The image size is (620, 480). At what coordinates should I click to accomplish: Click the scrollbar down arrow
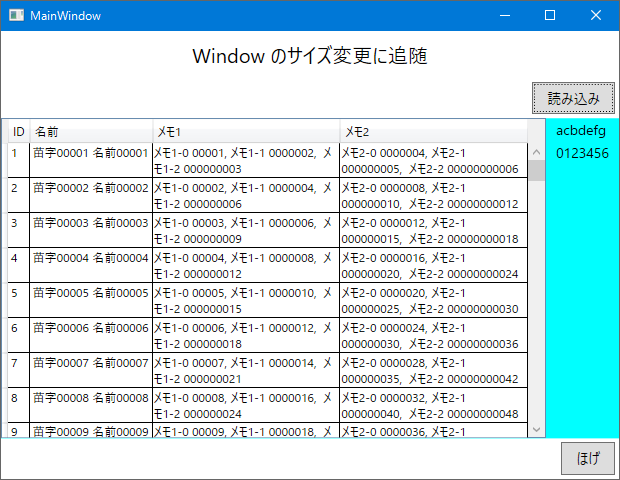[537, 429]
